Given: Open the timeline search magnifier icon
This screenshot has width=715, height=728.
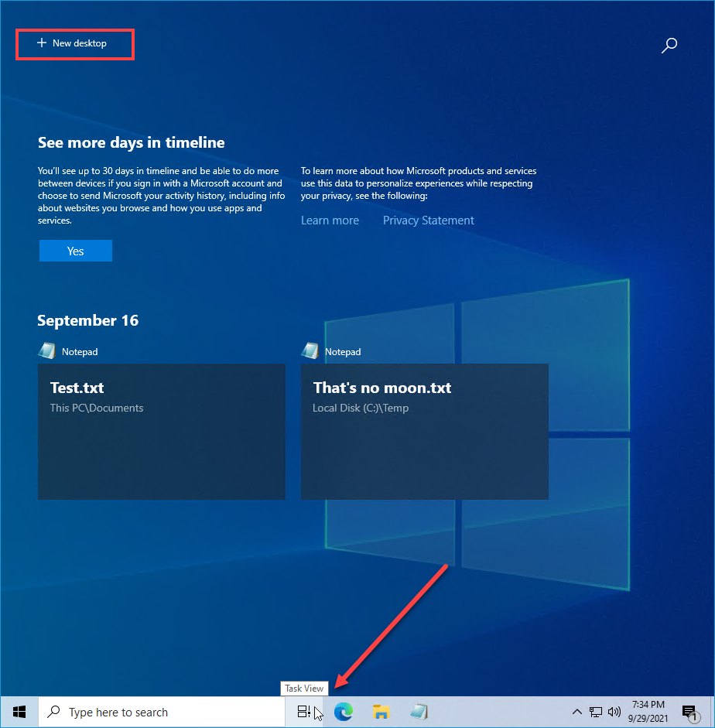Looking at the screenshot, I should 669,46.
